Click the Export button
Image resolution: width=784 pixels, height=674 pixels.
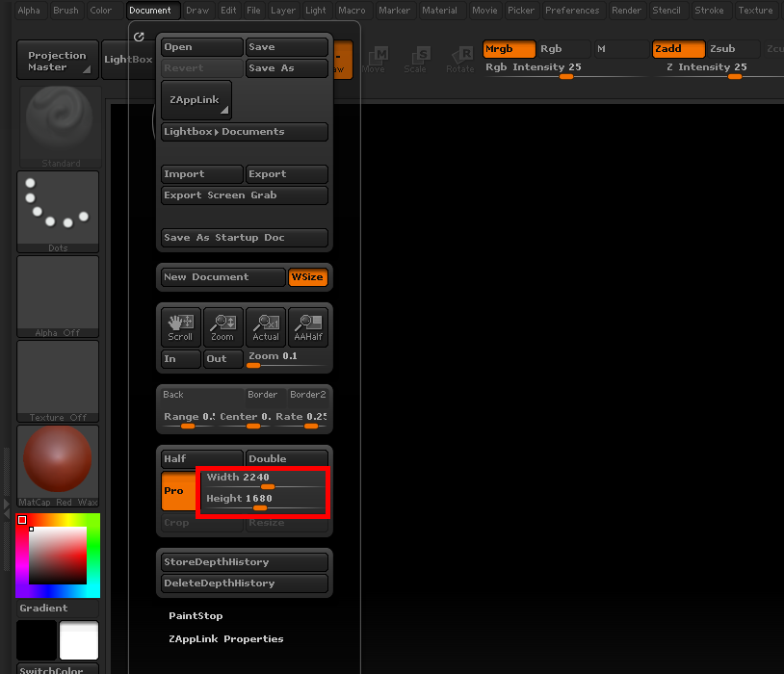point(287,174)
